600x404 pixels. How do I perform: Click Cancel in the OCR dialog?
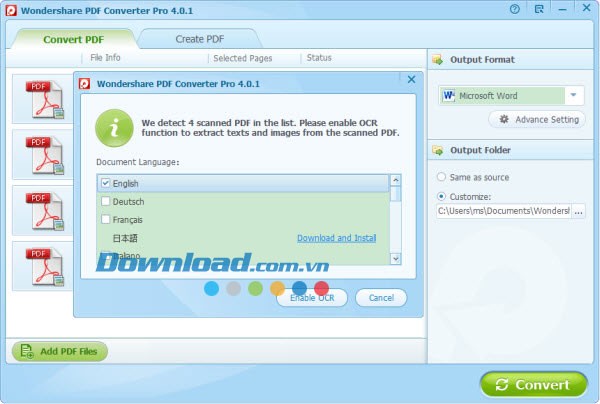click(381, 298)
